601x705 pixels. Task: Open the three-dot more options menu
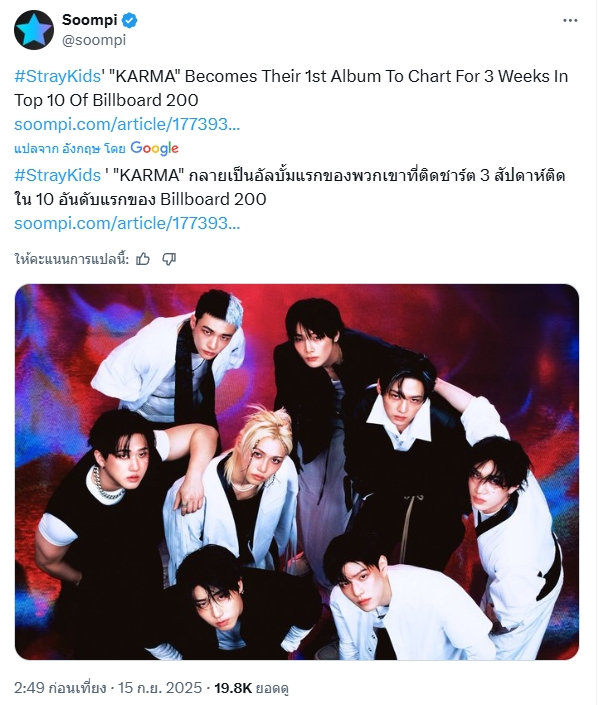click(570, 21)
